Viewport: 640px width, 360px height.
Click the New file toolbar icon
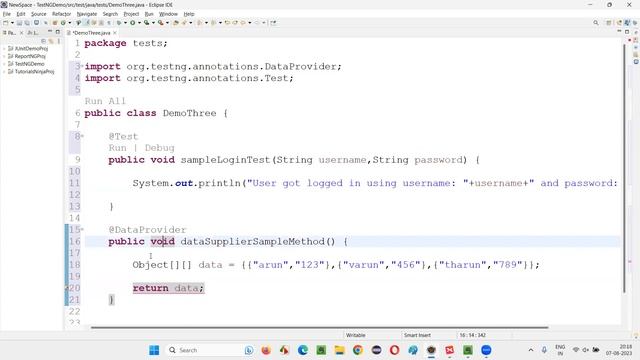coord(6,23)
